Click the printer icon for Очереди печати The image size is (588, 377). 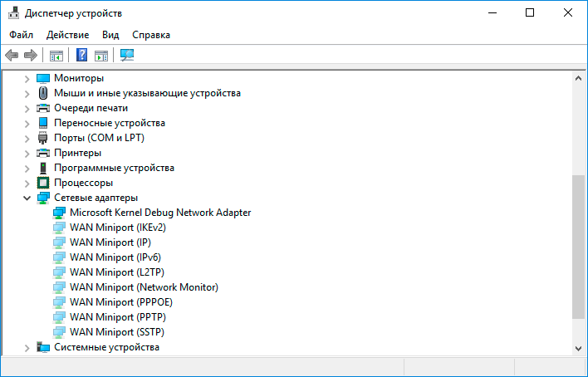click(43, 108)
